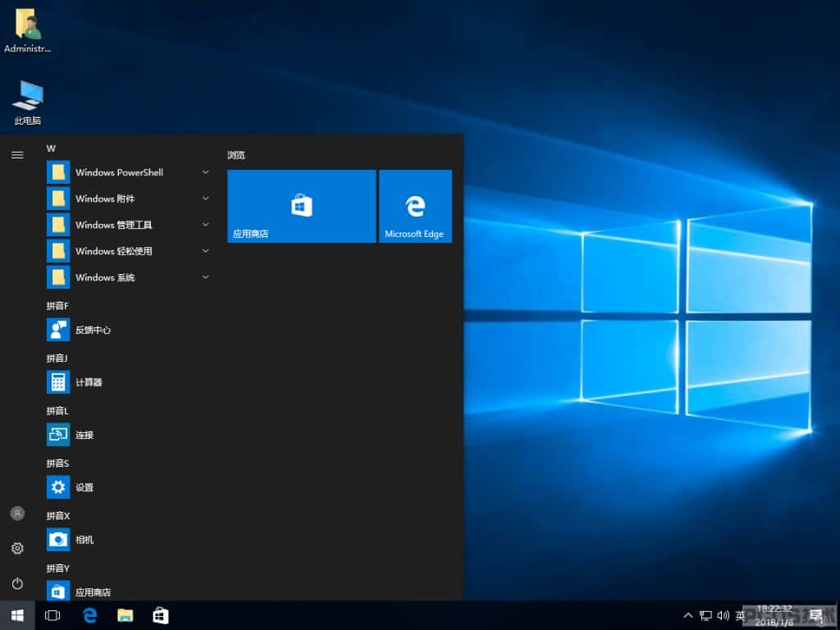Open the taskbar clock and calendar

[x=774, y=615]
